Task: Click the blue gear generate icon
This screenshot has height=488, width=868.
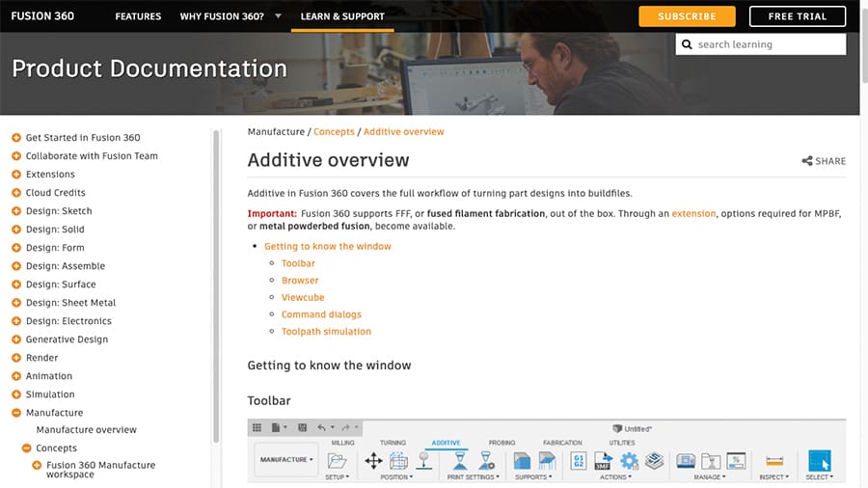Action: tap(629, 460)
